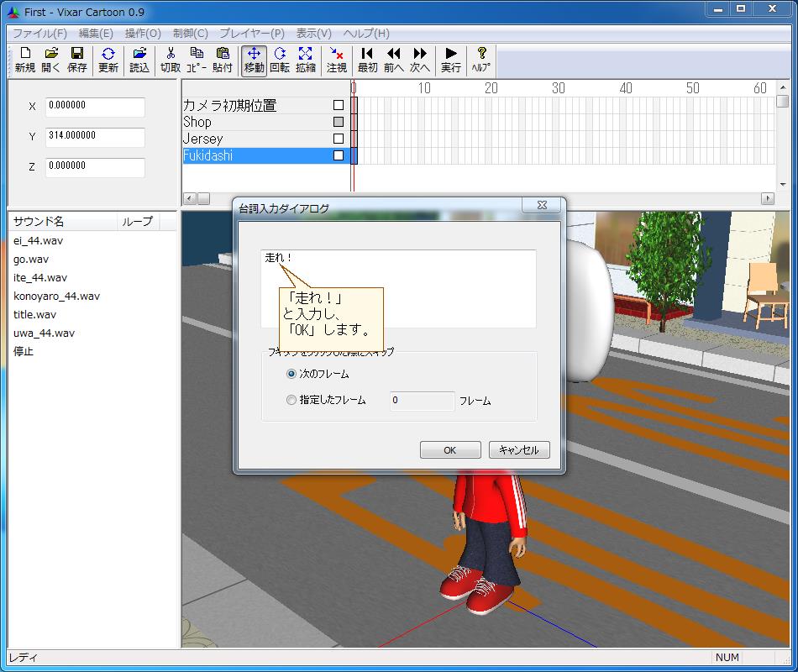This screenshot has width=798, height=672.
Task: Select the 次のフレーム radio button
Action: [x=291, y=374]
